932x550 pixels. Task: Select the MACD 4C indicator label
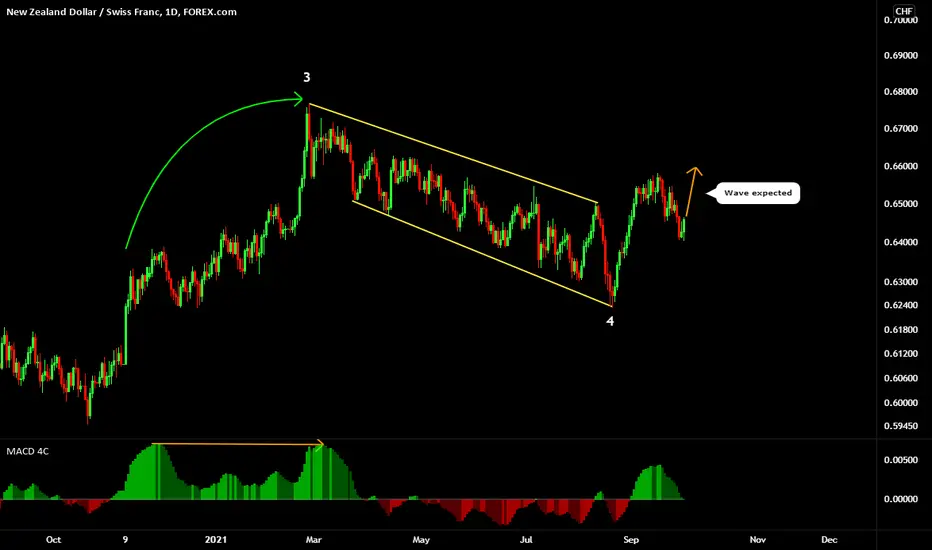pyautogui.click(x=27, y=451)
